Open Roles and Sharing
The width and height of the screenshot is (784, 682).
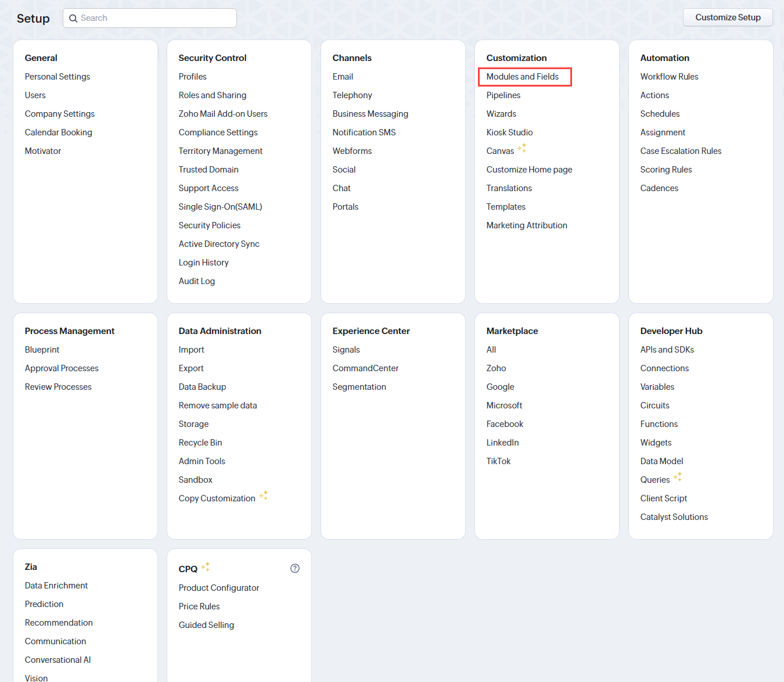coord(213,95)
